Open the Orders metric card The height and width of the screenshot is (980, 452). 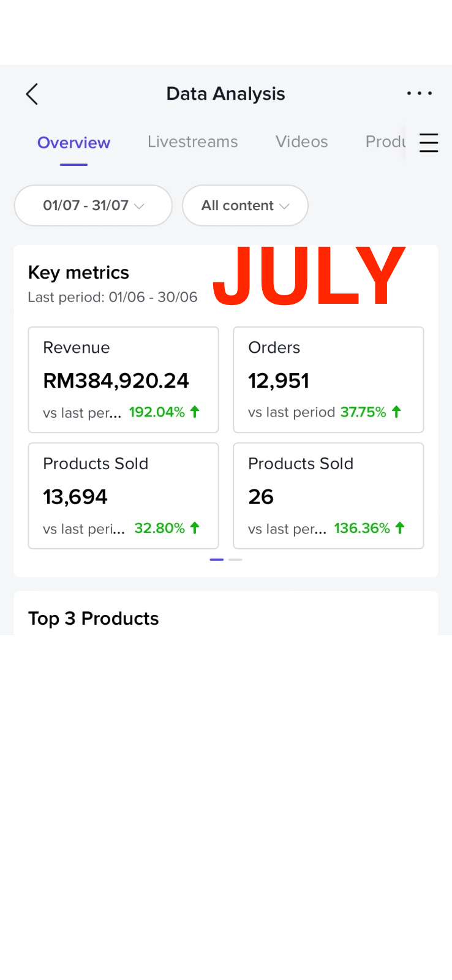[x=328, y=380]
